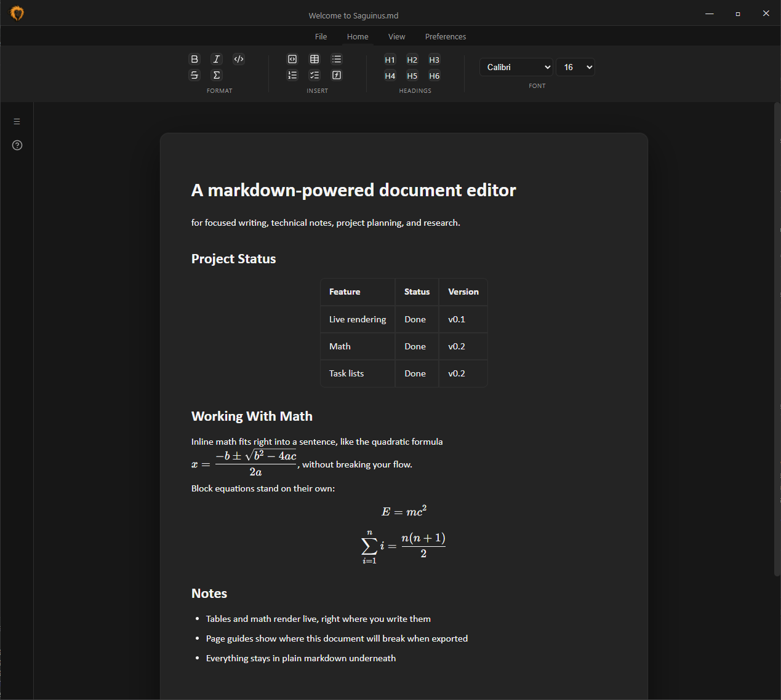Click 'v0.2' in the Task lists row
781x700 pixels.
pyautogui.click(x=463, y=373)
